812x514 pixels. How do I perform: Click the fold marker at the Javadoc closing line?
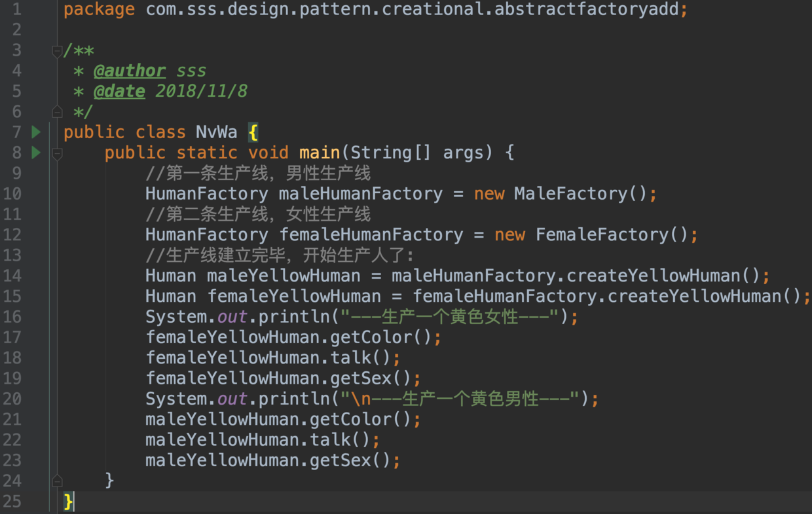point(57,111)
